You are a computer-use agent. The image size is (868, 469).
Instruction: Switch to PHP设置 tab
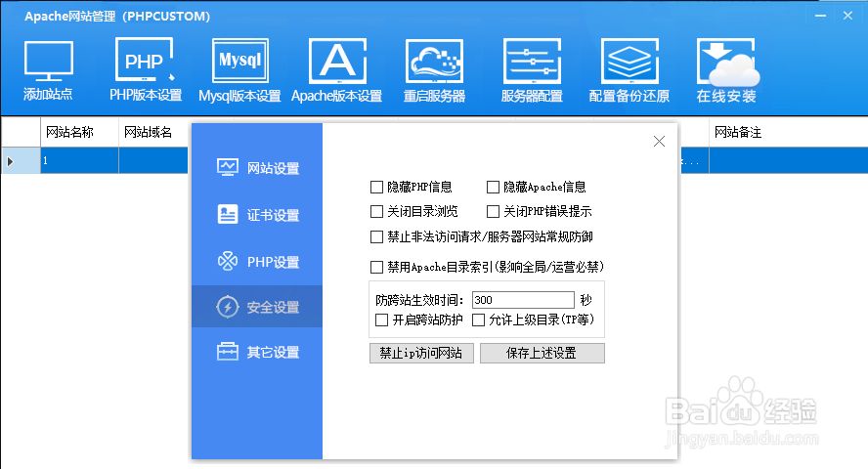click(257, 261)
